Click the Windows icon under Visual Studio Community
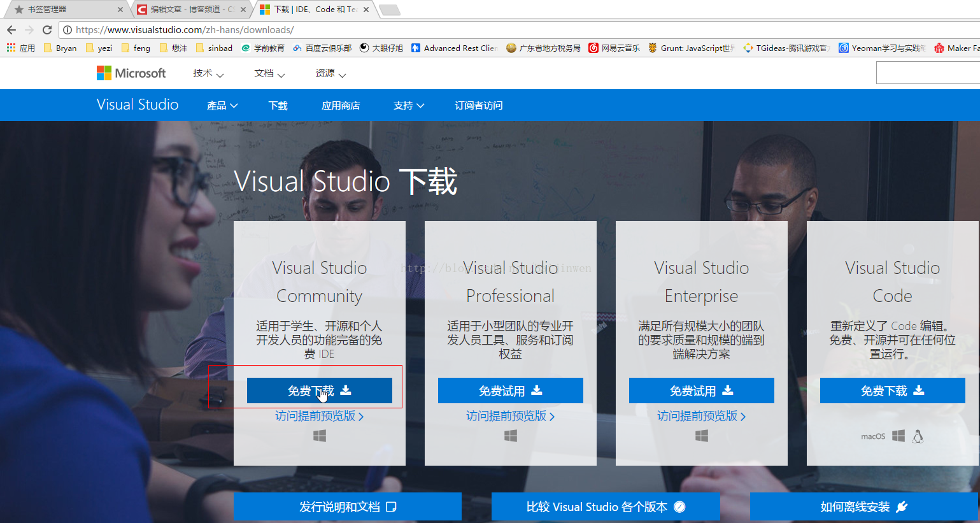The image size is (980, 523). (x=320, y=436)
